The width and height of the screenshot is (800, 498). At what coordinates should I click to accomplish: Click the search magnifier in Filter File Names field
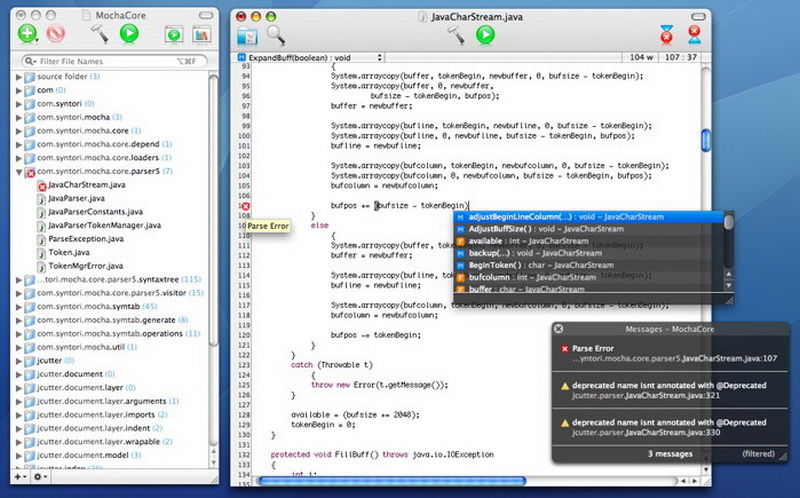coord(30,61)
